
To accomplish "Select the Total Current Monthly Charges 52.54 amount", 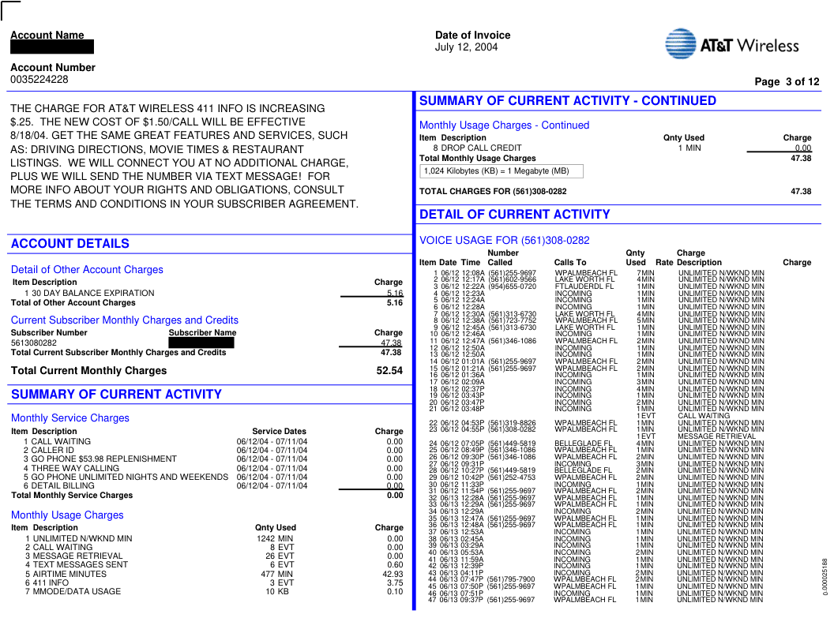I will [x=389, y=371].
